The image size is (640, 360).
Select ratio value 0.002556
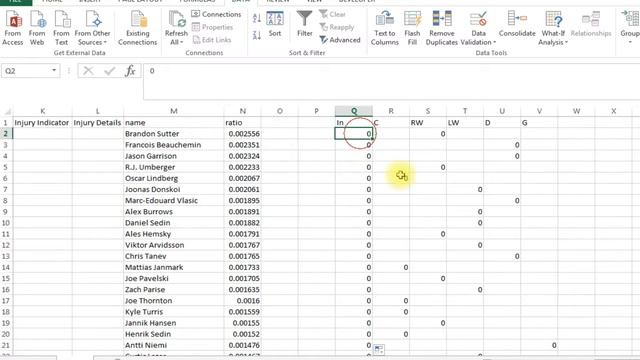click(242, 133)
